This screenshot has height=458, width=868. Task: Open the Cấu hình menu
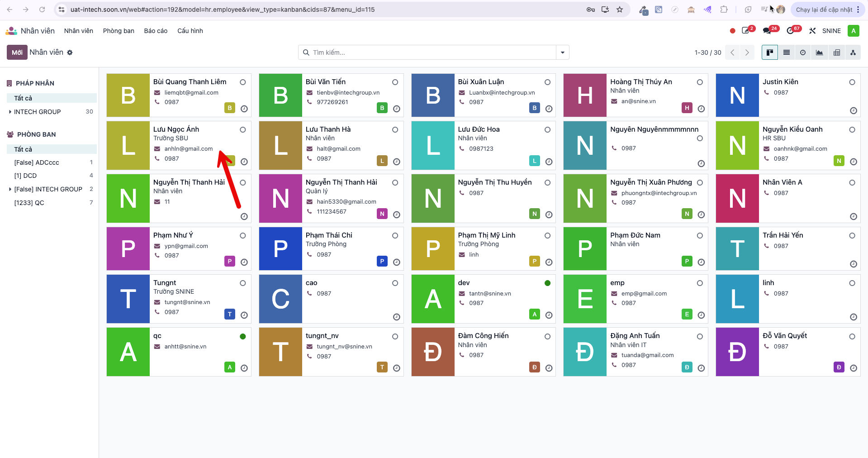tap(190, 31)
